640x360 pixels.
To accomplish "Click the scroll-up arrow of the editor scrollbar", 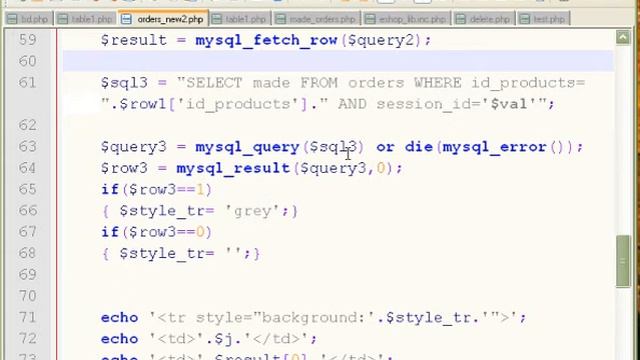I will coord(623,38).
